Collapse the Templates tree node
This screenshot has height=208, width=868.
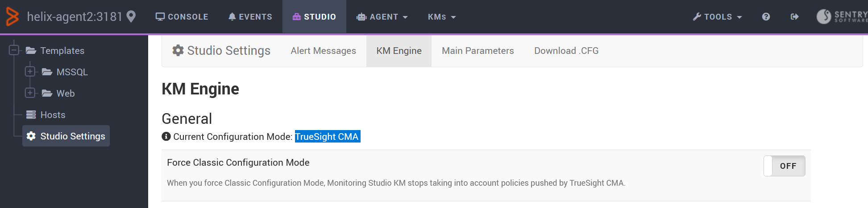[x=14, y=50]
